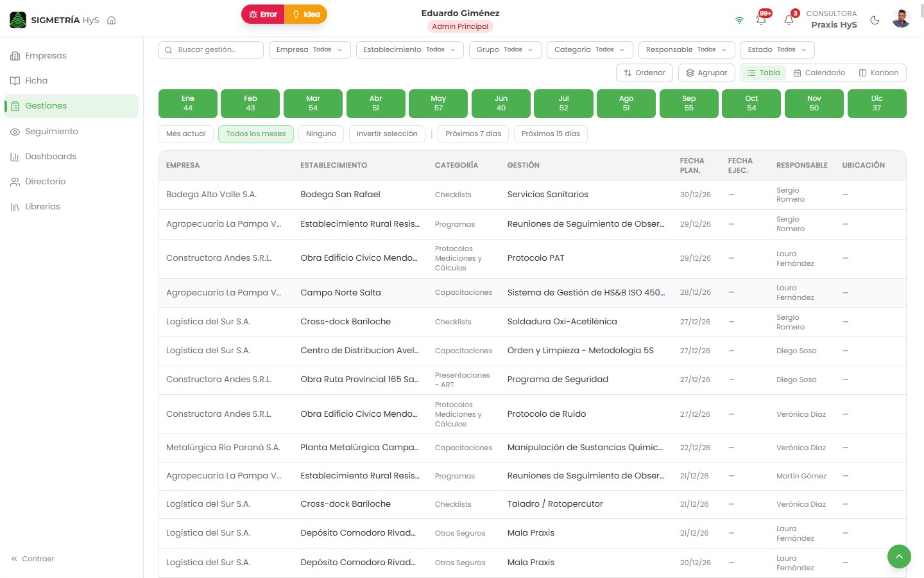Toggle the Feb 43 month chip
The image size is (924, 578).
(x=250, y=103)
